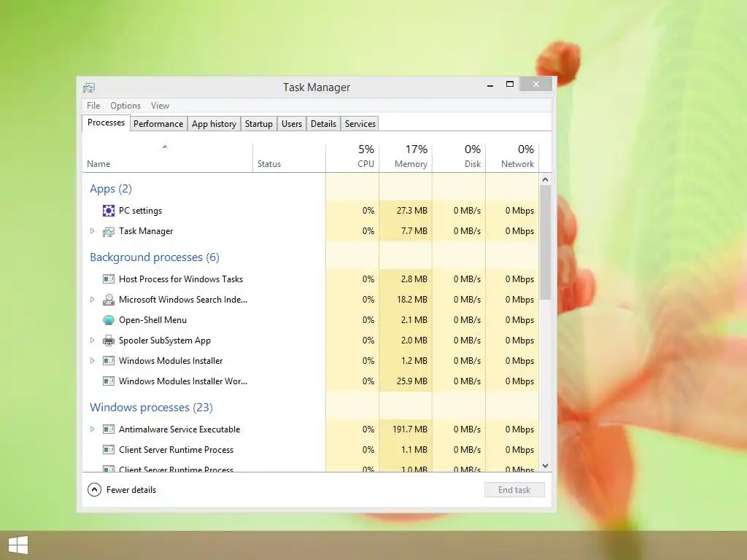Screen dimensions: 747x560
Task: Select the Processes tab
Action: [x=106, y=122]
